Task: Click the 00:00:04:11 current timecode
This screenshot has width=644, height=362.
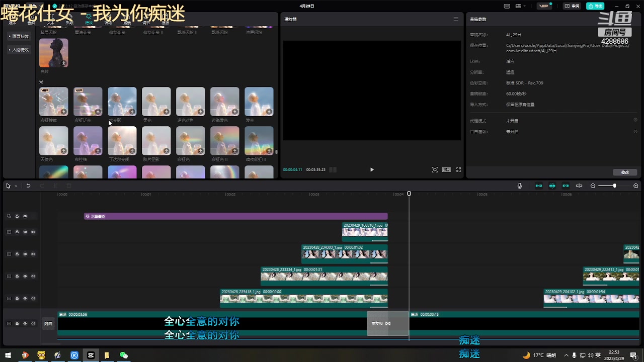Action: pyautogui.click(x=292, y=170)
